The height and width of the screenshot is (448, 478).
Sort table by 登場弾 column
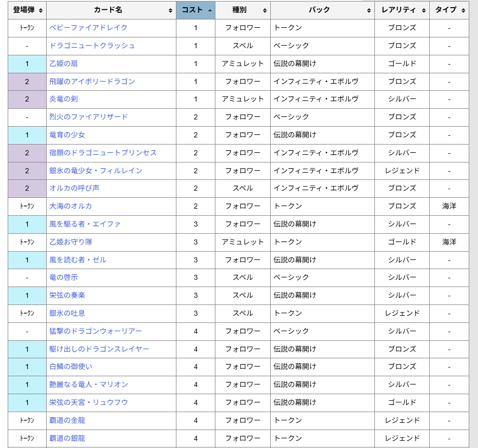pyautogui.click(x=27, y=10)
